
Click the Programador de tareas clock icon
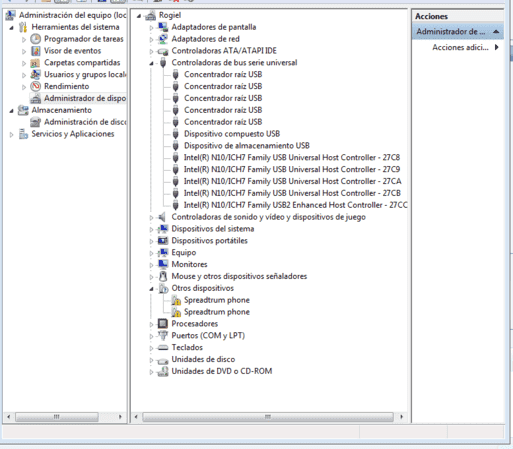click(36, 39)
